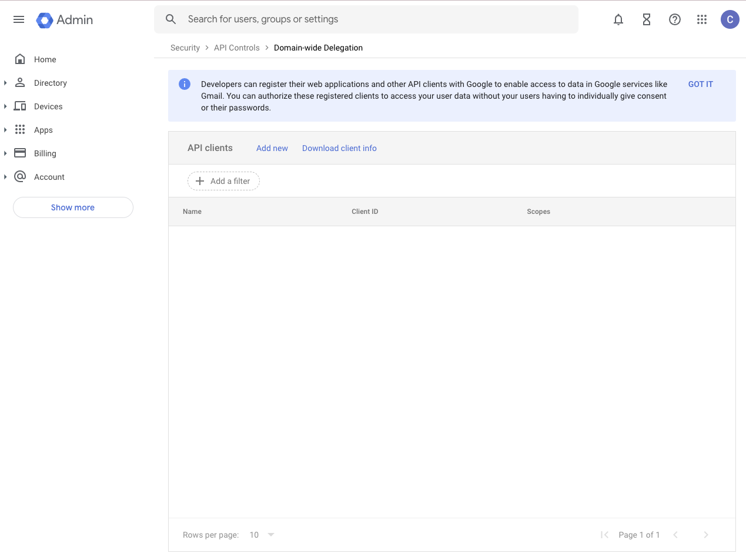Click the Google Admin logo
This screenshot has width=746, height=560.
(65, 20)
